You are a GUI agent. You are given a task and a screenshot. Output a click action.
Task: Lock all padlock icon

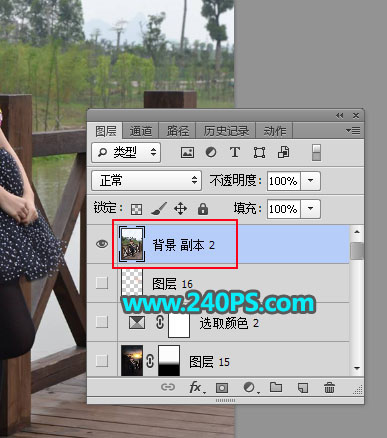pos(203,209)
